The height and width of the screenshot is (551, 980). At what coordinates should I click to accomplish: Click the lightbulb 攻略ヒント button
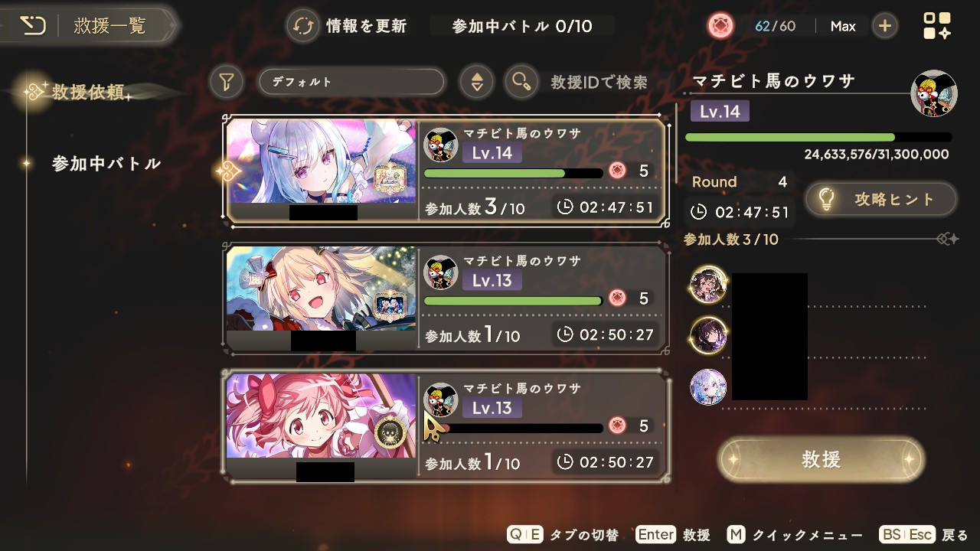881,200
